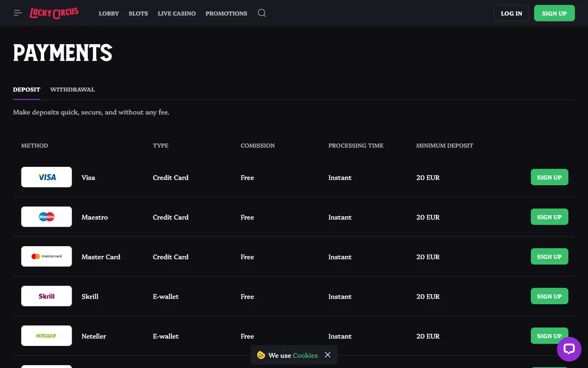
Task: Click the cookie emoji icon
Action: [x=261, y=355]
